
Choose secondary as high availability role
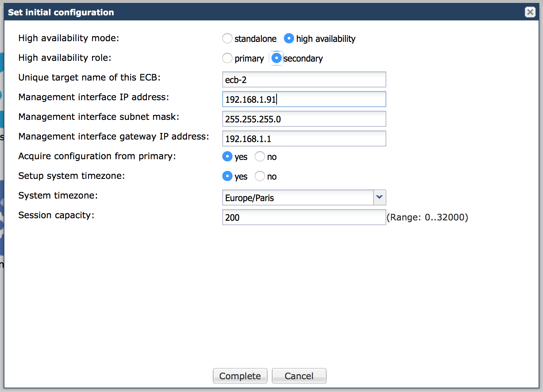(277, 58)
